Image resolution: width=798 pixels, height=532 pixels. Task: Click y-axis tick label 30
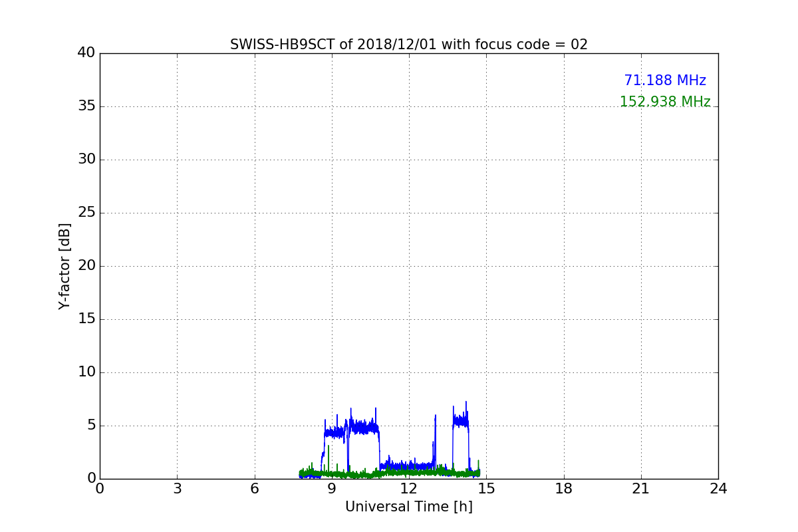86,160
